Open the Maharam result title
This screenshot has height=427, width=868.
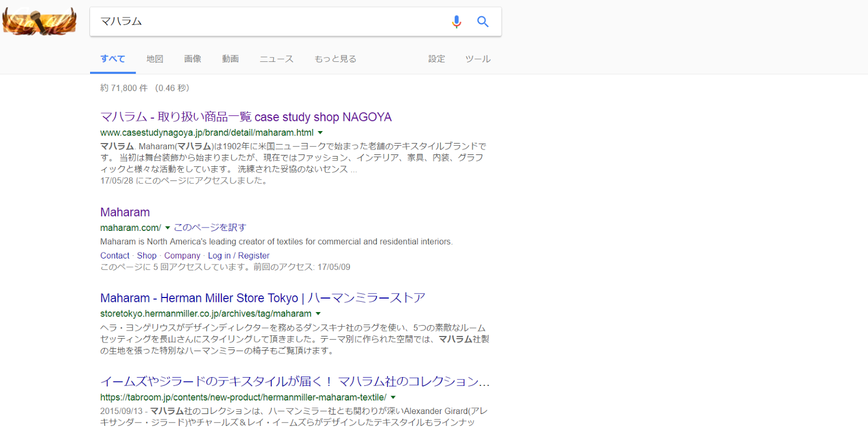coord(125,212)
